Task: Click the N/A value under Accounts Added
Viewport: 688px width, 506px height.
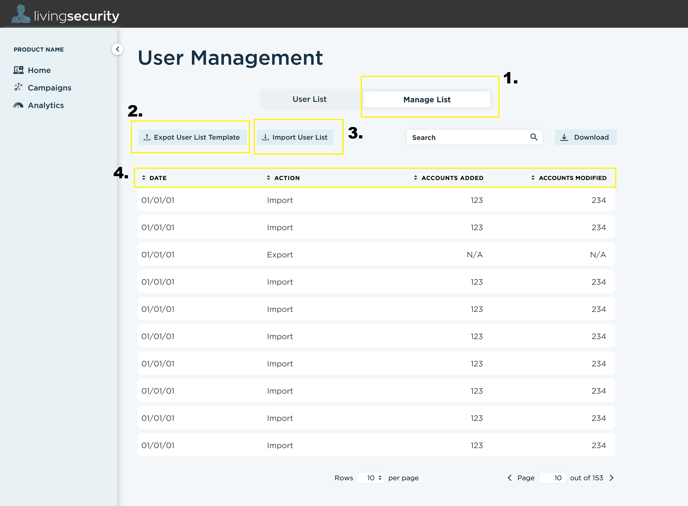Action: 474,255
